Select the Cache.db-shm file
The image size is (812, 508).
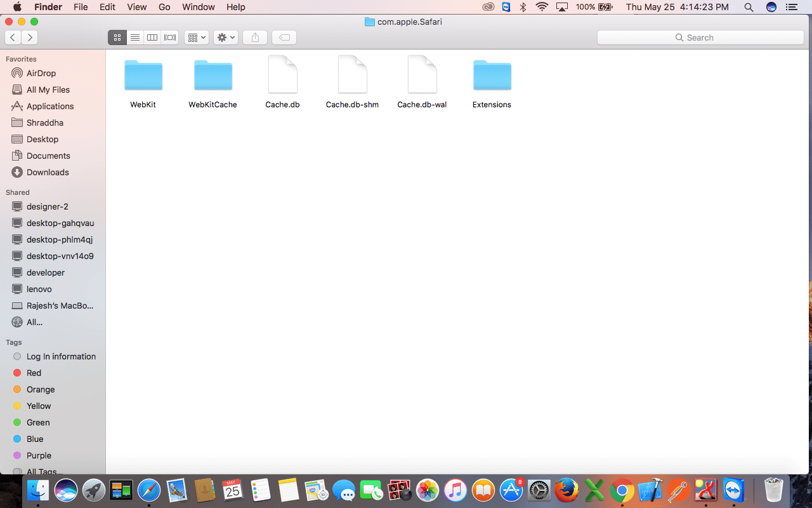click(353, 83)
